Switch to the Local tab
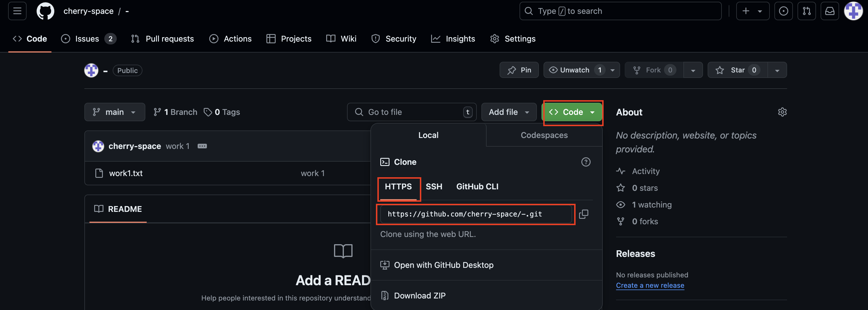868x310 pixels. tap(428, 135)
